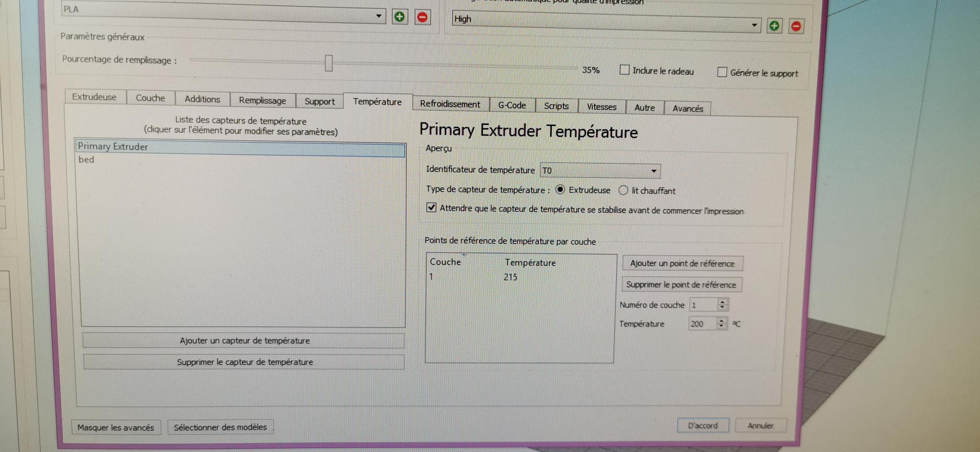Enable the Générer le support checkbox
This screenshot has height=452, width=980.
pyautogui.click(x=722, y=72)
